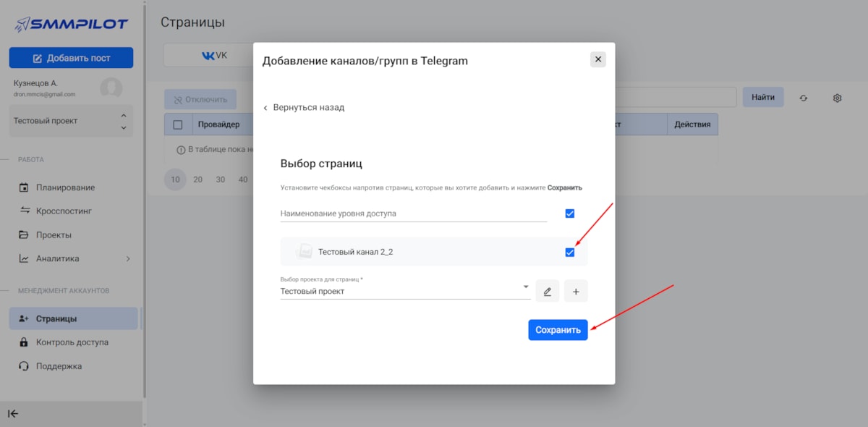Select 30 rows per page
Viewport: 868px width, 427px height.
(x=221, y=179)
